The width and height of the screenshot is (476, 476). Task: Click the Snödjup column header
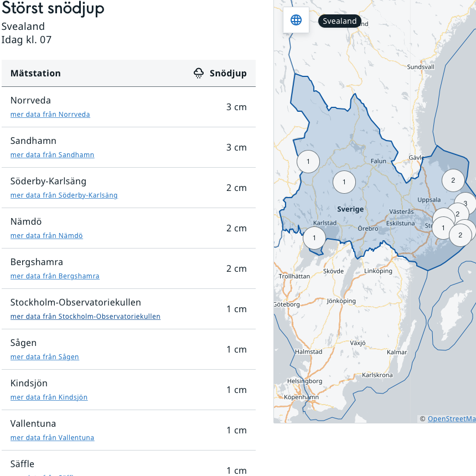pos(227,73)
